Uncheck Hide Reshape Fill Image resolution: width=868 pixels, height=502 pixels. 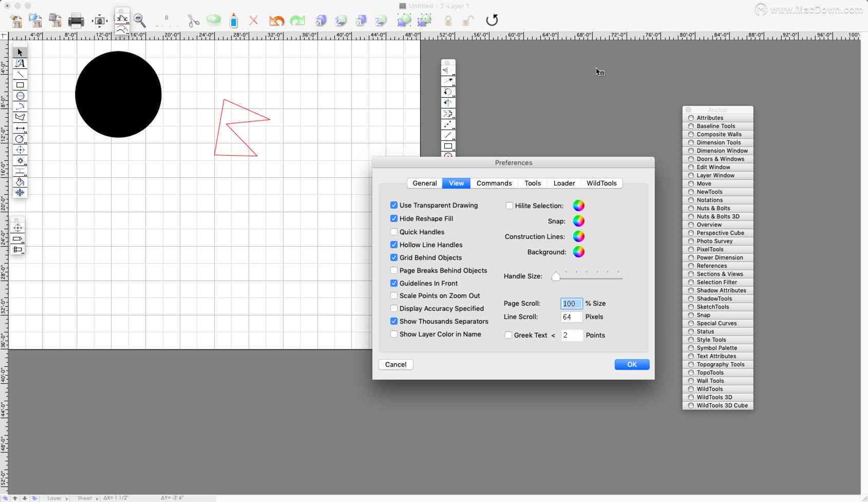394,218
